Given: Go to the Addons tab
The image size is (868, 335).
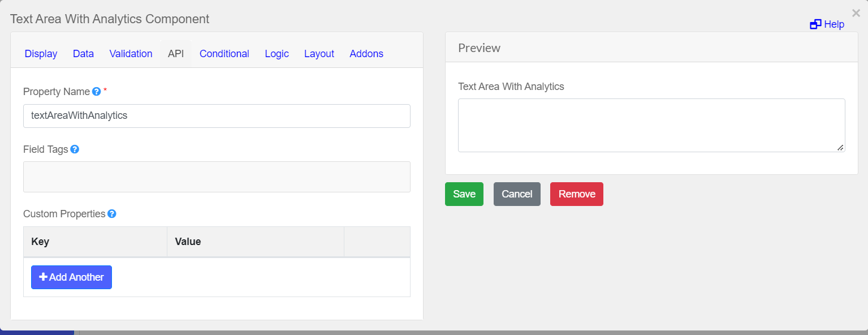Looking at the screenshot, I should [366, 54].
